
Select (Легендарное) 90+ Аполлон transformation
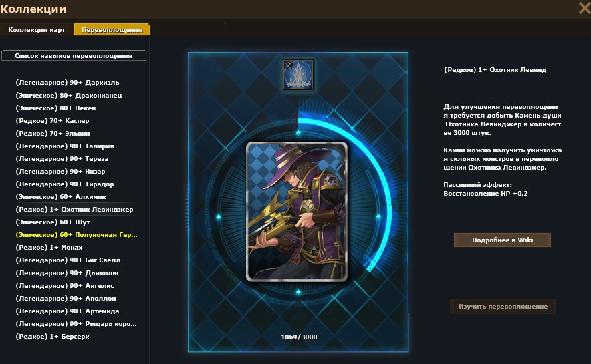[x=66, y=298]
